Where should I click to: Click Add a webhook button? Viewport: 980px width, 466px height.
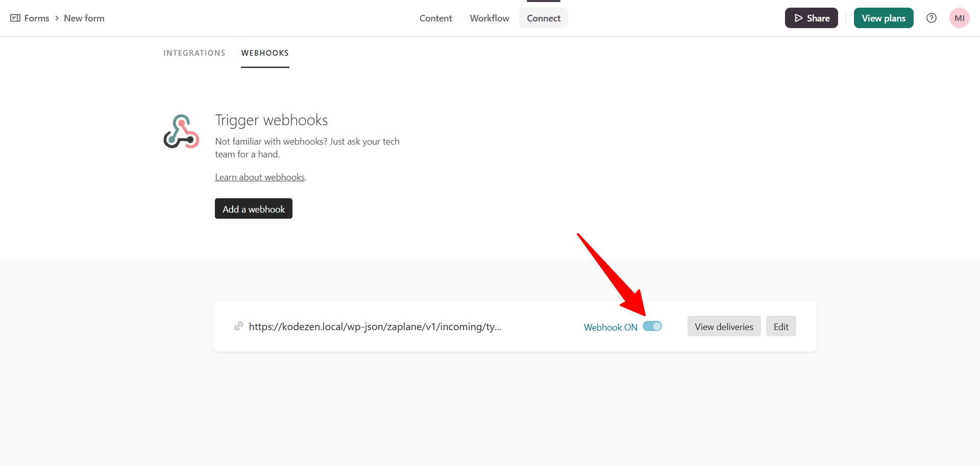(x=254, y=208)
